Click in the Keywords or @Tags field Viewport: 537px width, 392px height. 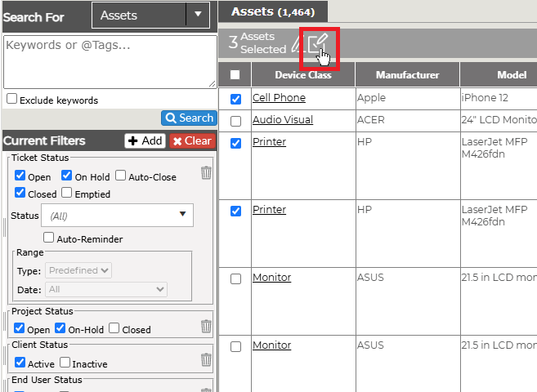110,62
